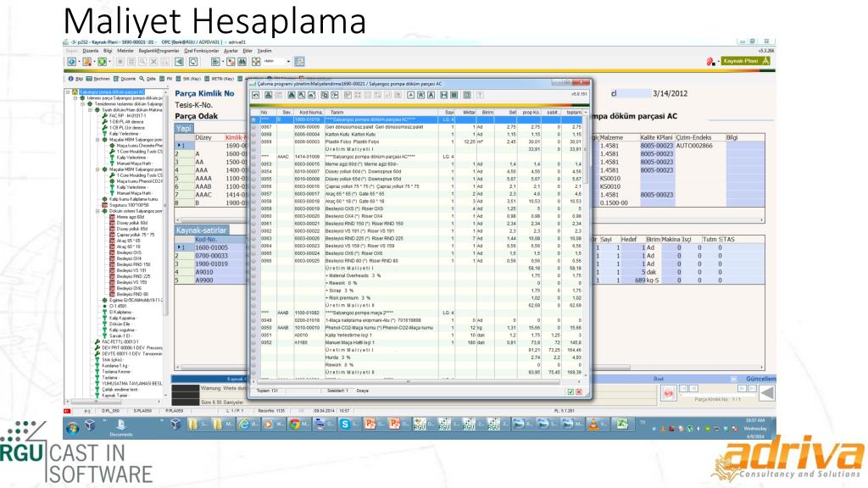Click the large gray left arrow at bottom right
Image resolution: width=868 pixels, height=488 pixels.
pyautogui.click(x=766, y=393)
